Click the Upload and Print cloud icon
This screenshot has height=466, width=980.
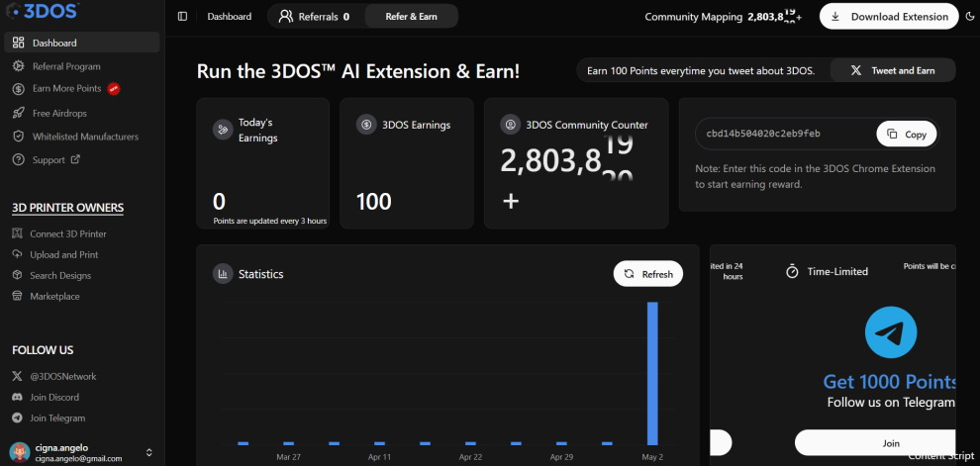pyautogui.click(x=18, y=254)
